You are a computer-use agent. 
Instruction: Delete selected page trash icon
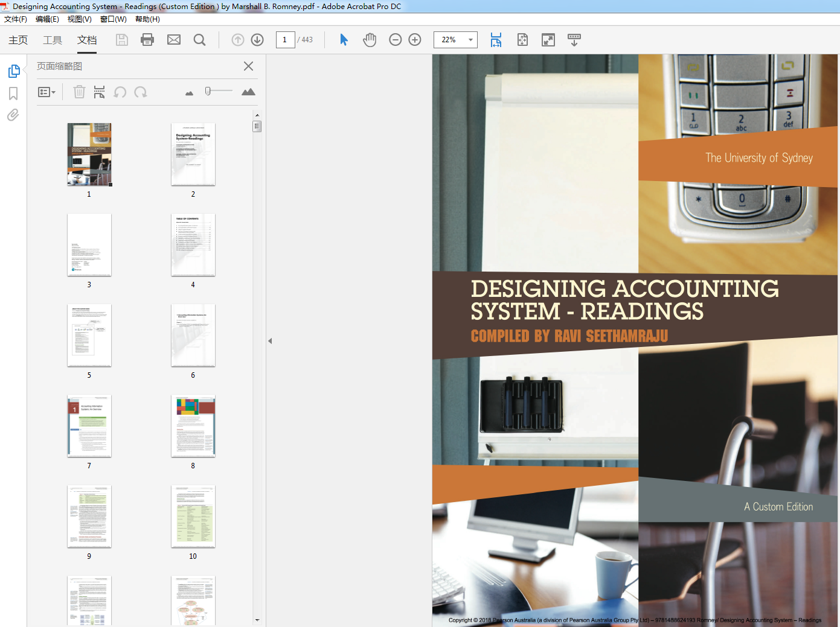pyautogui.click(x=79, y=92)
